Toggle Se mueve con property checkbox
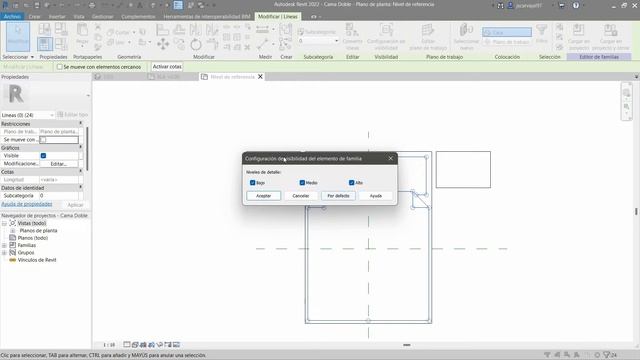The image size is (640, 360). point(43,140)
